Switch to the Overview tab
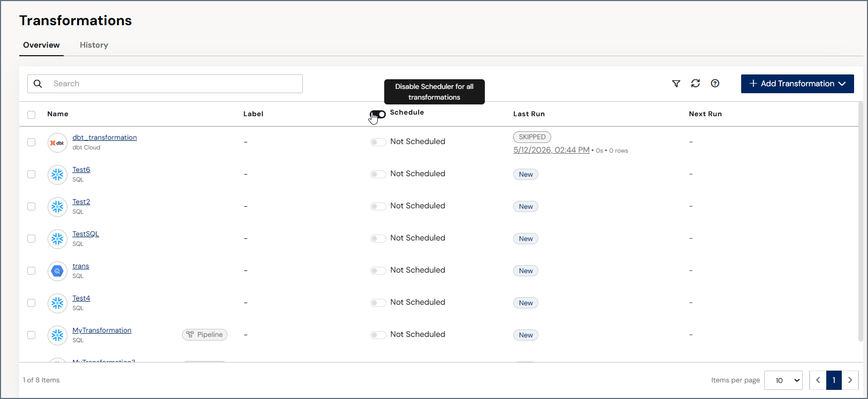Screen dimensions: 868x399 (x=41, y=45)
